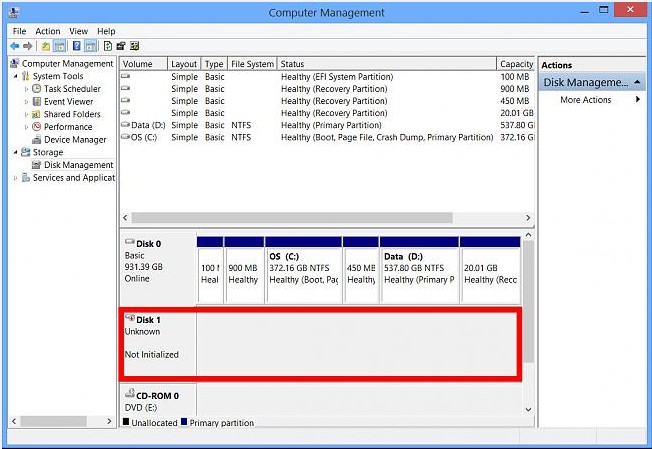Collapse the Storage tree node
This screenshot has height=449, width=652.
coord(15,152)
